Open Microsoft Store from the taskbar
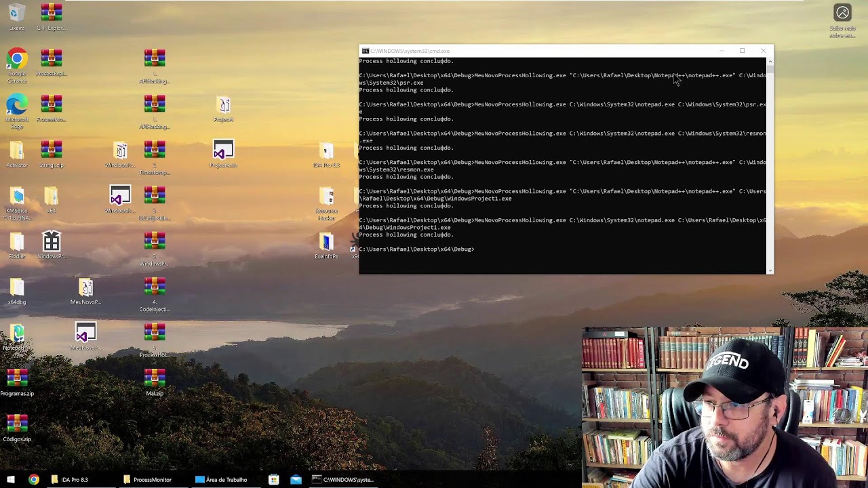Viewport: 868px width, 488px height. pyautogui.click(x=273, y=479)
